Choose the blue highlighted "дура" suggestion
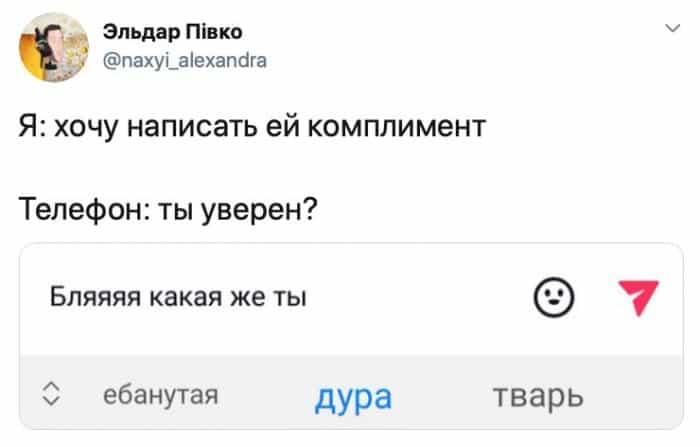 353,397
